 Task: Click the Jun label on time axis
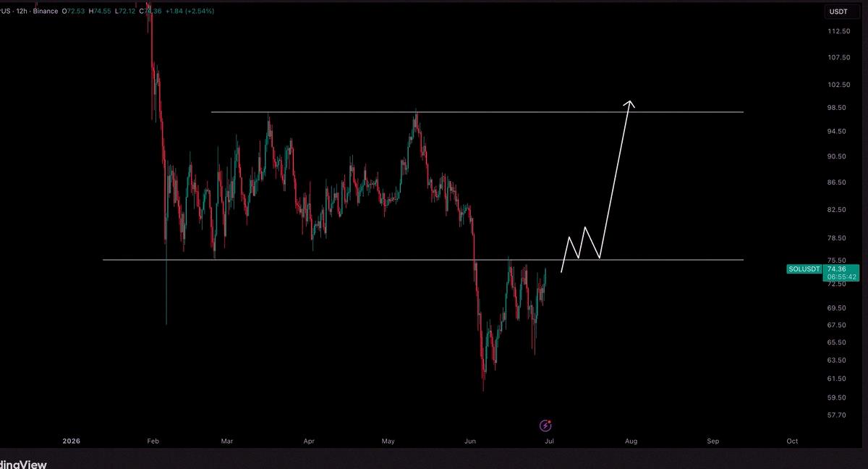pyautogui.click(x=470, y=441)
